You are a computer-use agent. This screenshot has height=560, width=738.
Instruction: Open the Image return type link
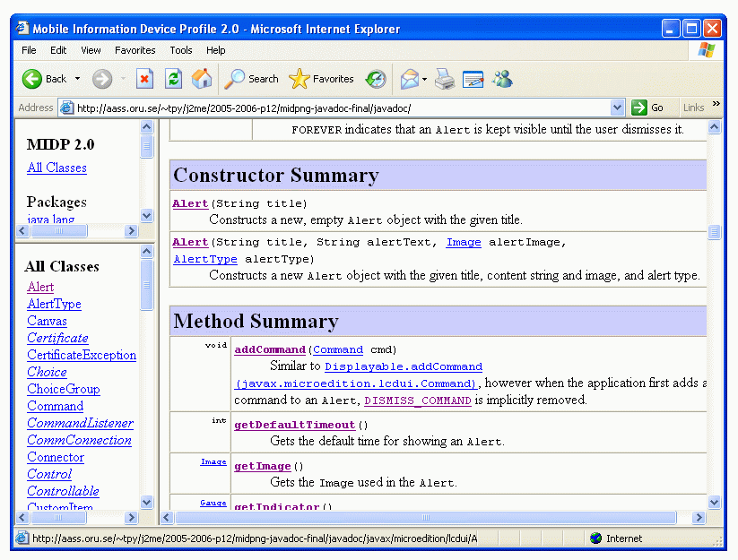213,461
